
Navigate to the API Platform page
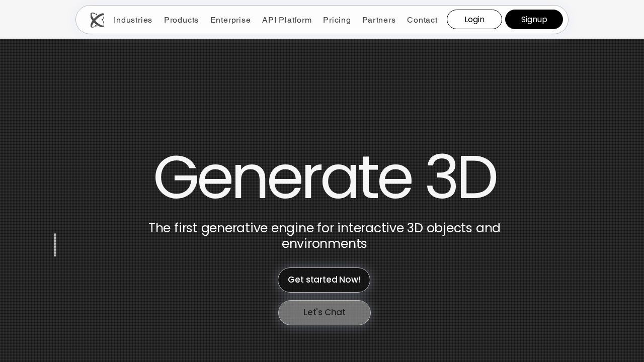(287, 20)
